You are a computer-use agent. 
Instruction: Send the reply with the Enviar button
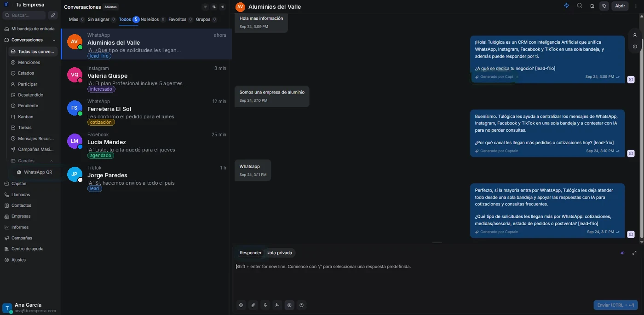point(615,305)
